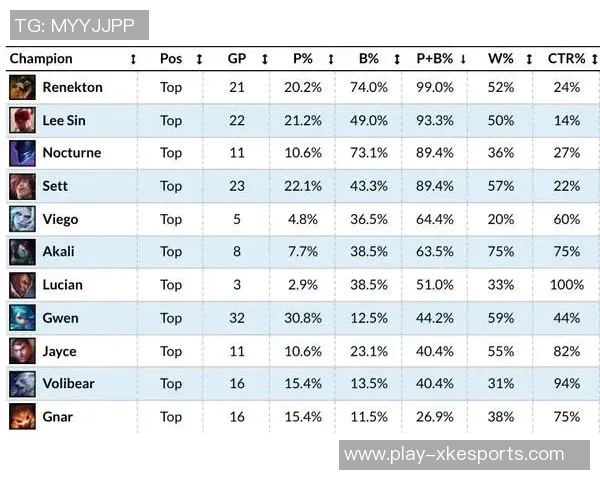Click the Lucian champion name
The height and width of the screenshot is (480, 600).
[x=62, y=285]
